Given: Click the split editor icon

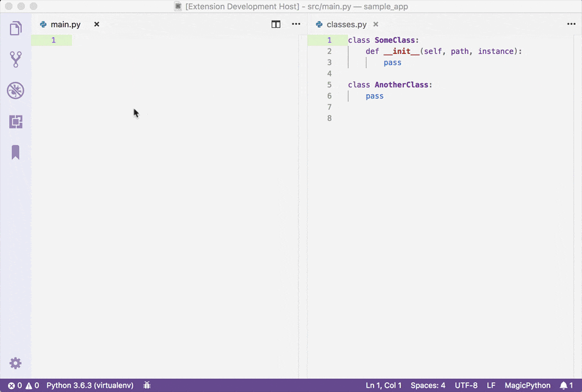Looking at the screenshot, I should point(275,25).
